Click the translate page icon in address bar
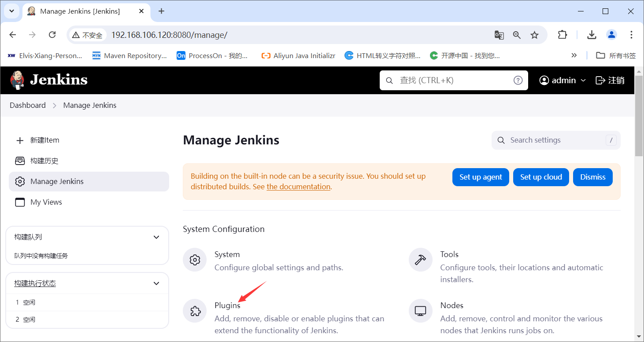This screenshot has width=644, height=342. click(499, 35)
